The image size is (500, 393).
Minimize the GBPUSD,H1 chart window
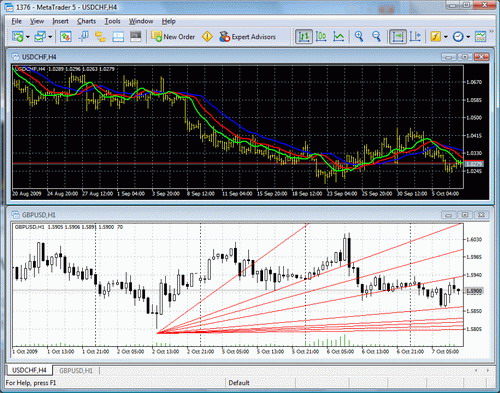(x=449, y=215)
